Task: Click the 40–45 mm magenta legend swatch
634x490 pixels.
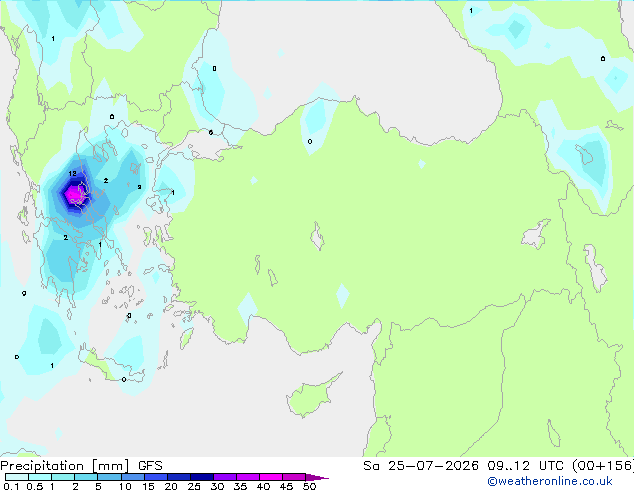Action: [x=271, y=477]
